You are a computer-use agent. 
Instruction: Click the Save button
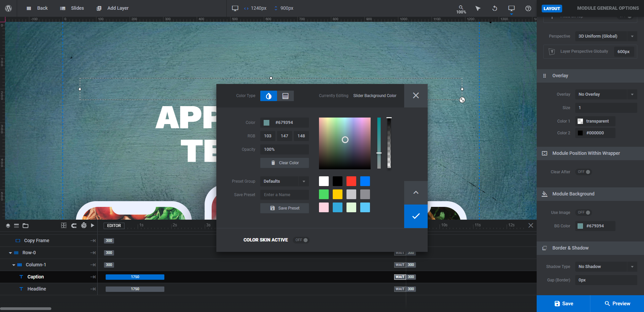coord(563,304)
